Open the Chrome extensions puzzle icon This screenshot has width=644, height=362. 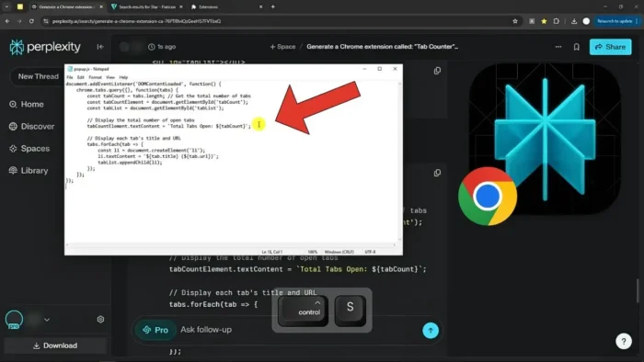[557, 21]
